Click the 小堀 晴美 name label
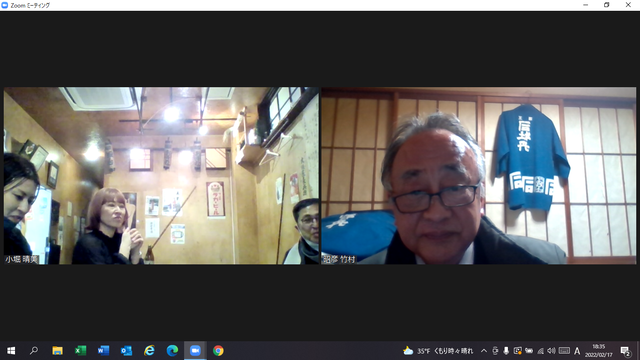Screen dimensions: 640x360 pyautogui.click(x=22, y=259)
